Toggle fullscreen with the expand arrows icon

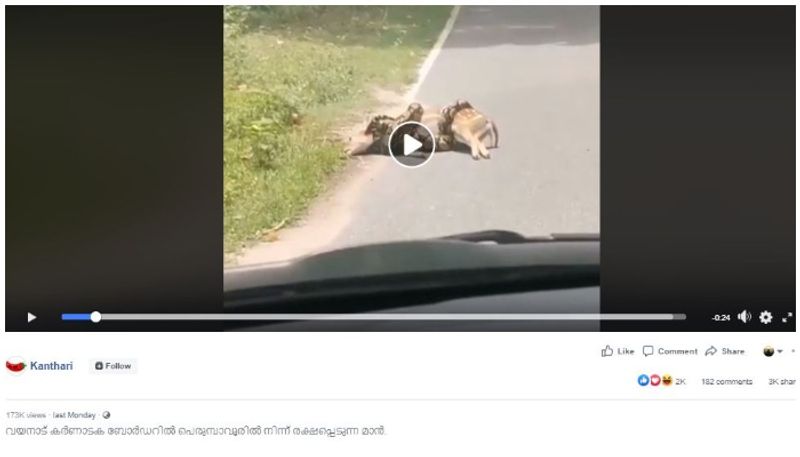787,317
